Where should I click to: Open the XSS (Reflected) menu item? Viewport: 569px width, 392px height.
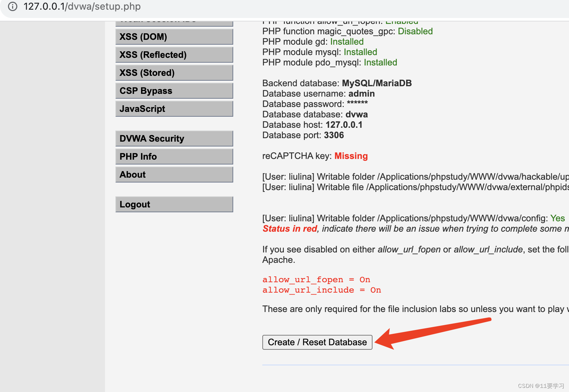point(174,55)
